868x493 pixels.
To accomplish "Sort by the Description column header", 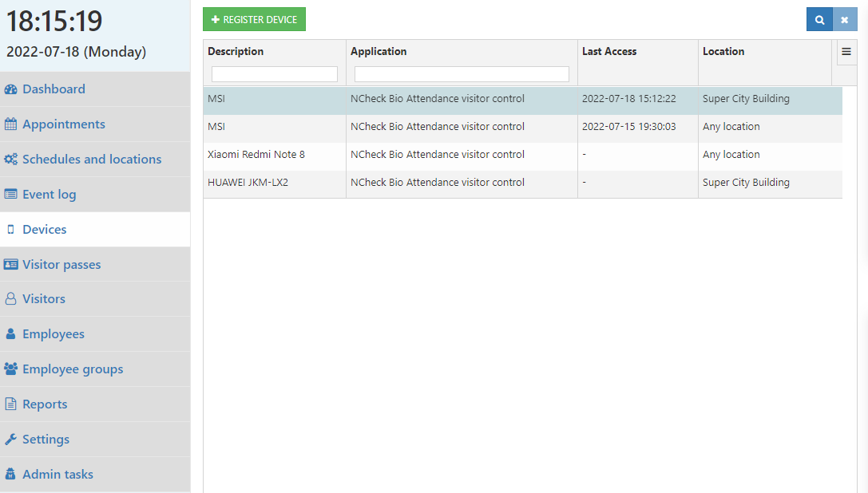I will (236, 52).
